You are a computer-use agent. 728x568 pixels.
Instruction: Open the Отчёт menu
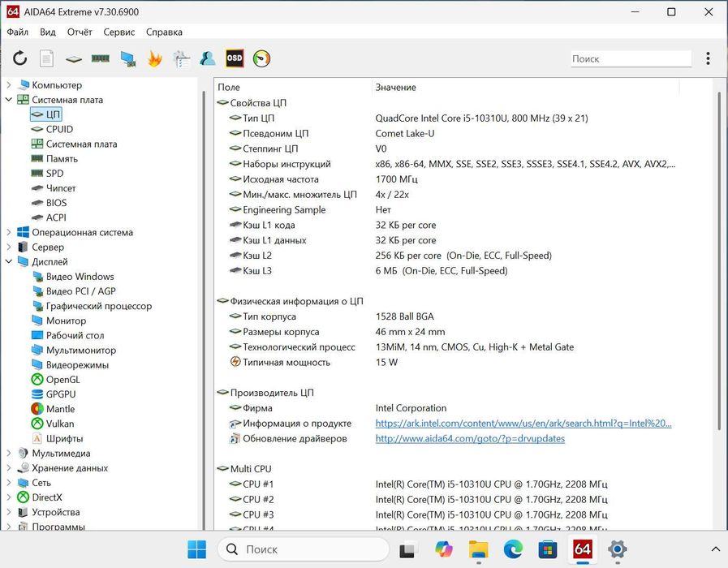[80, 32]
